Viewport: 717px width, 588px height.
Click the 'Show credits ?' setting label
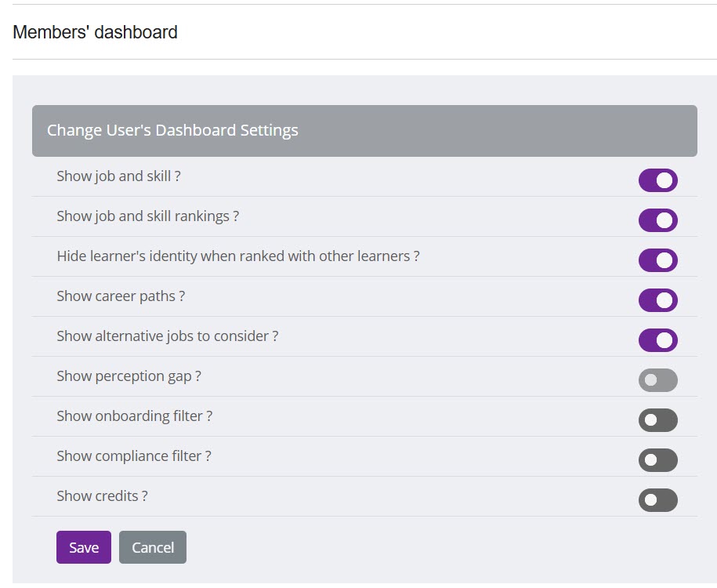point(100,495)
